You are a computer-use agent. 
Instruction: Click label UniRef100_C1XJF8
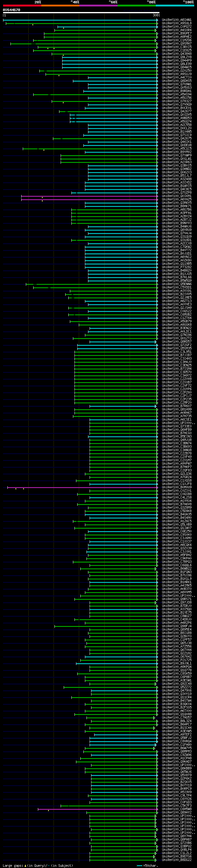pyautogui.click(x=177, y=484)
